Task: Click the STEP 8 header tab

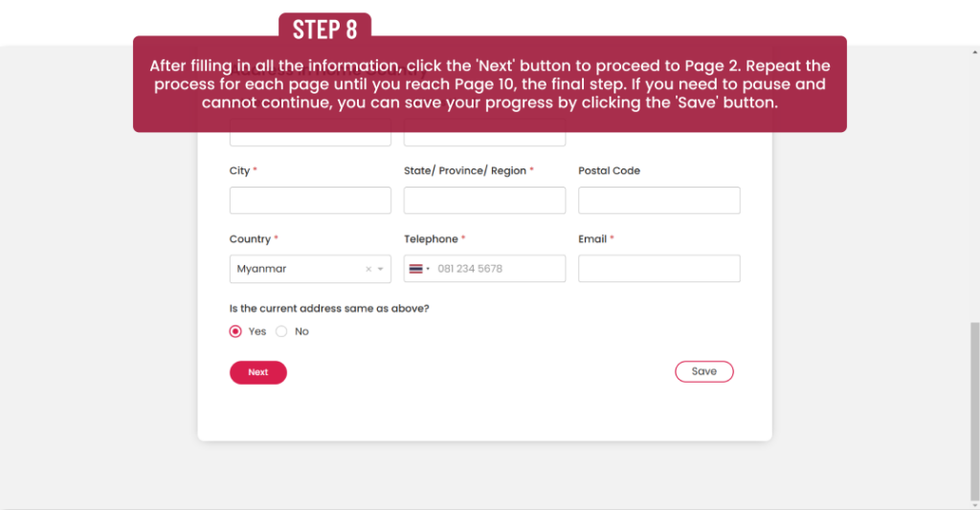Action: coord(325,29)
